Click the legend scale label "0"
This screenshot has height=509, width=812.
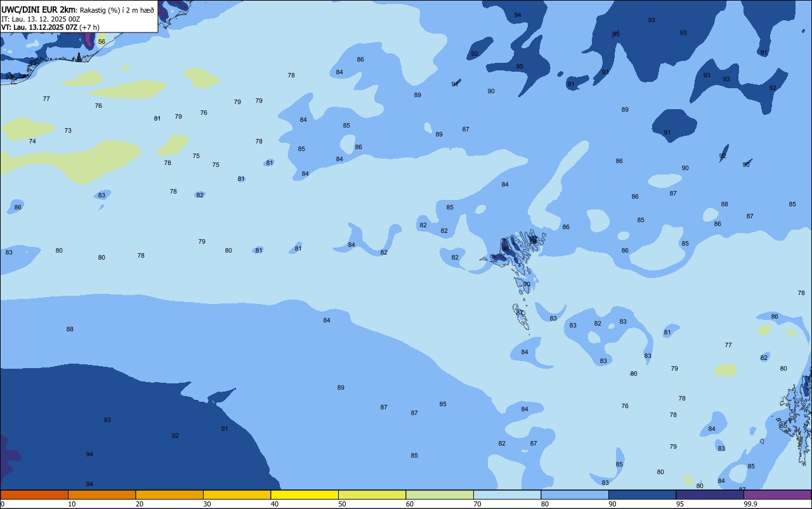click(3, 504)
